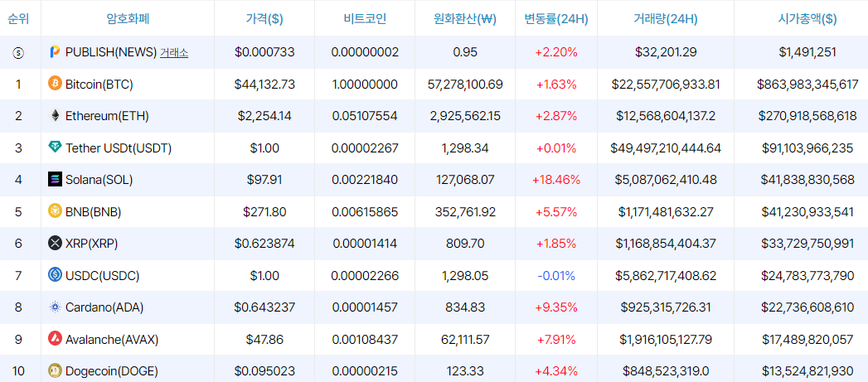
Task: Select the PUBLISH(NEWS) name text
Action: [111, 52]
